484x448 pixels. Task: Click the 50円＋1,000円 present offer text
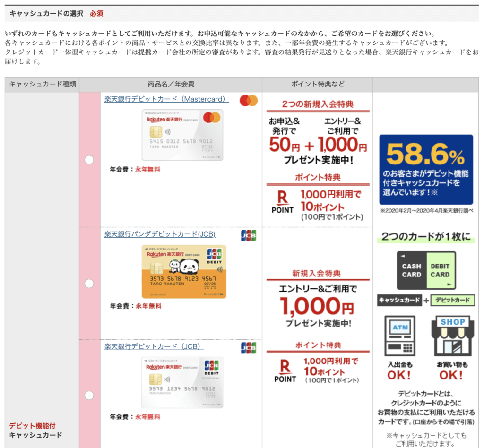318,145
